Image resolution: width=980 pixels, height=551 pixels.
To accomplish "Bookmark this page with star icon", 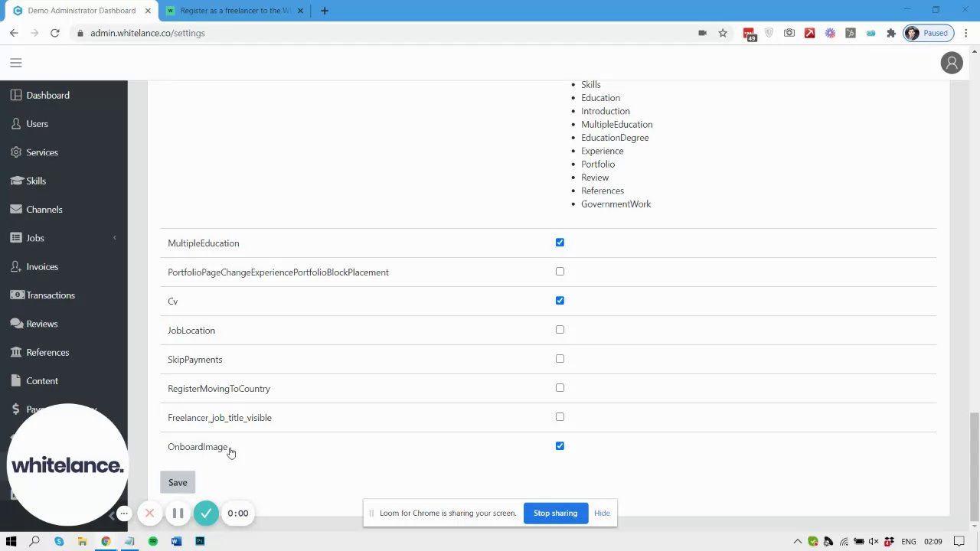I will (723, 33).
